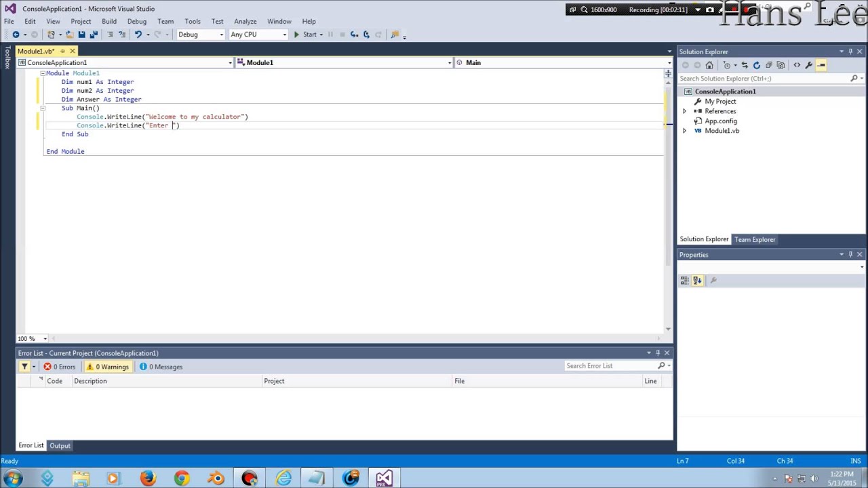Click the Navigate Backward toolbar arrow
The height and width of the screenshot is (488, 868).
coord(16,35)
